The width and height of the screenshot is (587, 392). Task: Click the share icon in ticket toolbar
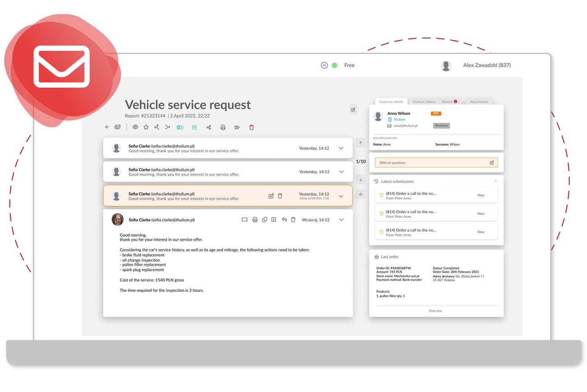[x=208, y=127]
